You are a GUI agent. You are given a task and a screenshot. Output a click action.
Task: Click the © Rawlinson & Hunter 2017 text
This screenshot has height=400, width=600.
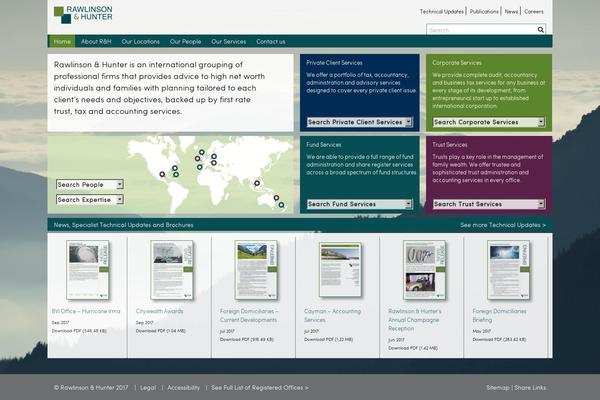tap(91, 387)
